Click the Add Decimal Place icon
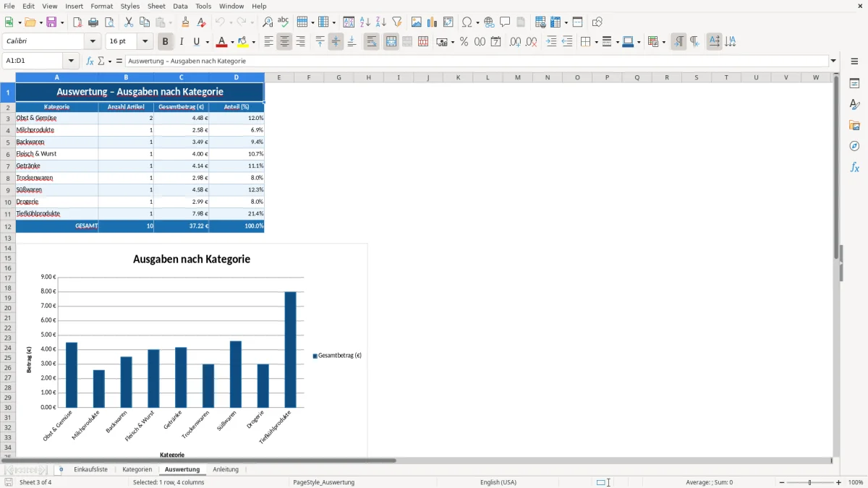Viewport: 868px width, 488px height. coord(515,42)
